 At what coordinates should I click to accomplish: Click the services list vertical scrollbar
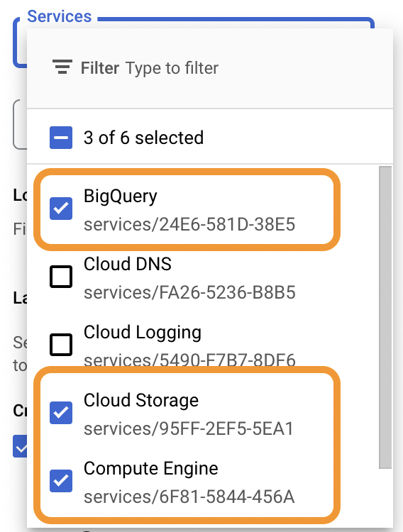tap(385, 317)
